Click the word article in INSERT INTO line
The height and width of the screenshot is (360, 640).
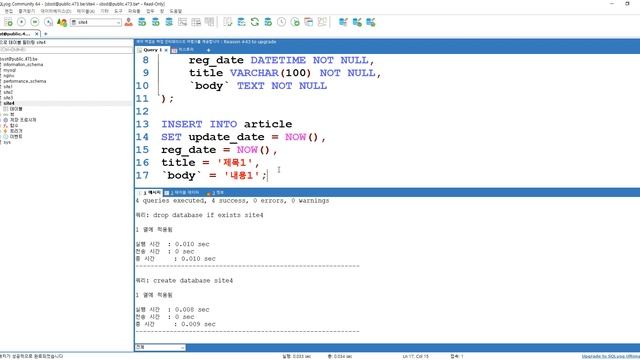click(268, 124)
